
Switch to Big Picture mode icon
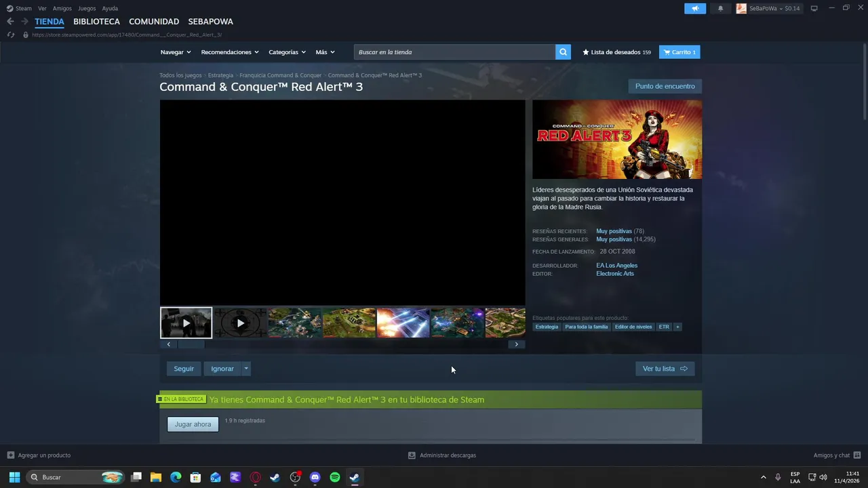tap(814, 8)
